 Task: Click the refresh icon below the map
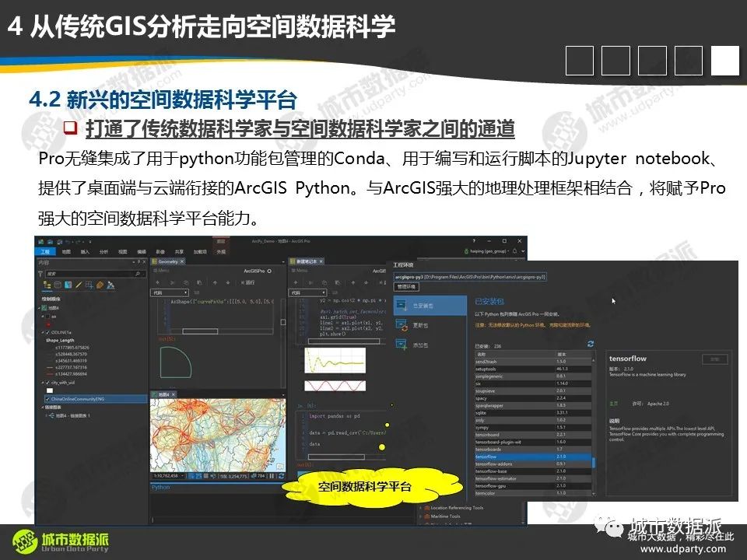[x=281, y=476]
